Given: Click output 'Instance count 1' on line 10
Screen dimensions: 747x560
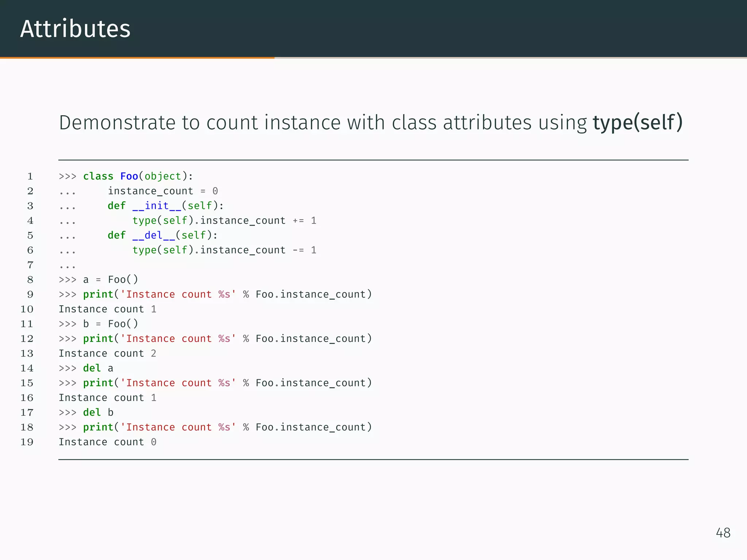Looking at the screenshot, I should (108, 309).
